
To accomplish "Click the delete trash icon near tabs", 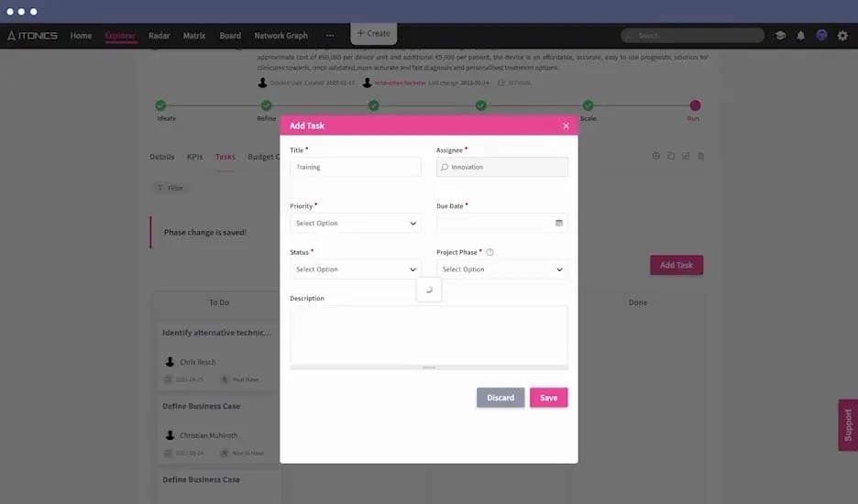I will pos(700,156).
